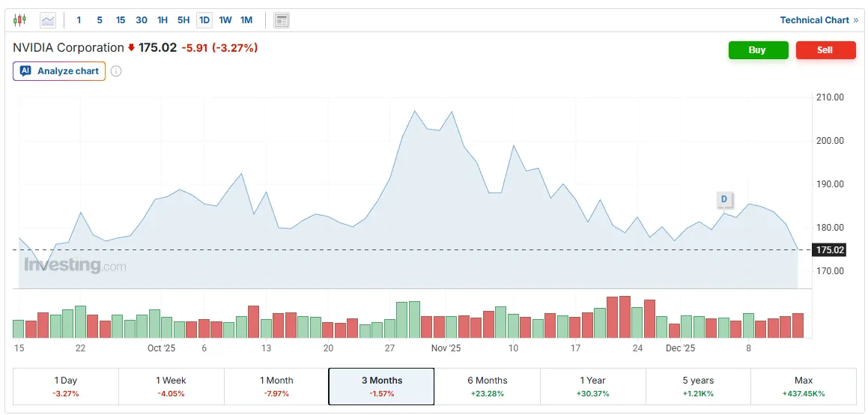The height and width of the screenshot is (415, 868).
Task: Select the 1 minute interval
Action: point(79,20)
